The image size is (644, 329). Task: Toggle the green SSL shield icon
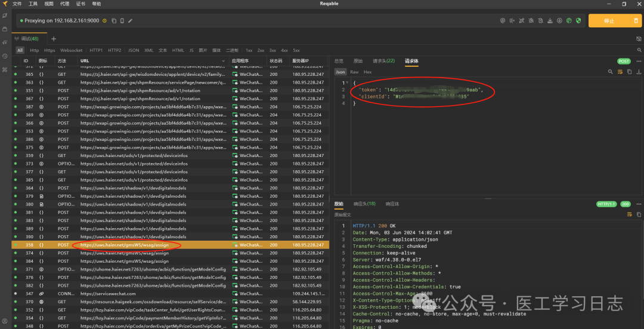(x=578, y=20)
